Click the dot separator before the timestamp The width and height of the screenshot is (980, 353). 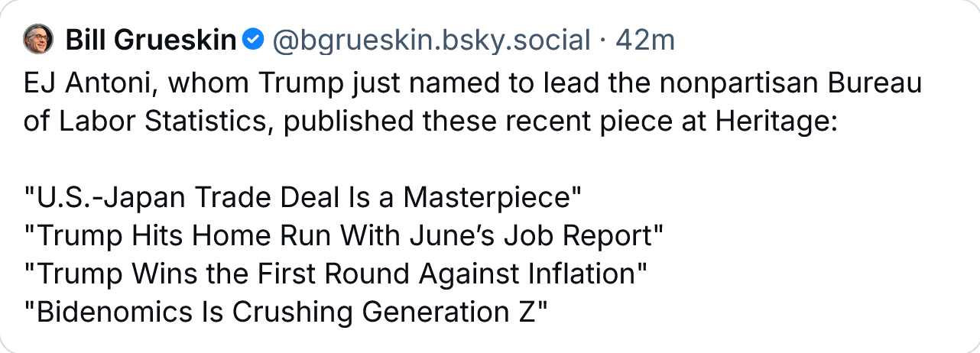click(x=602, y=40)
